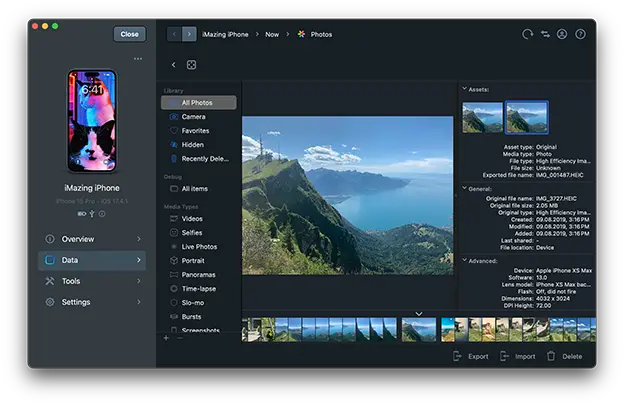Open the Settings section
Image resolution: width=624 pixels, height=405 pixels.
click(92, 302)
